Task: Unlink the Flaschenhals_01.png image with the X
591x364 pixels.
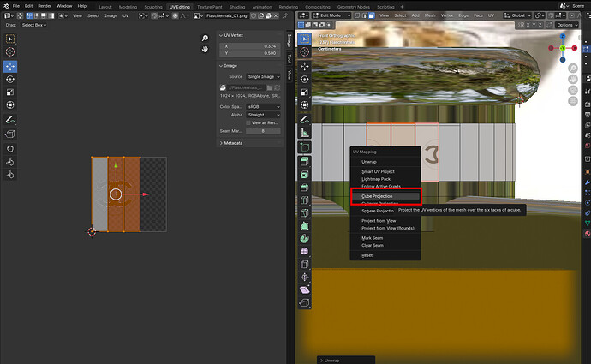Action: [276, 15]
